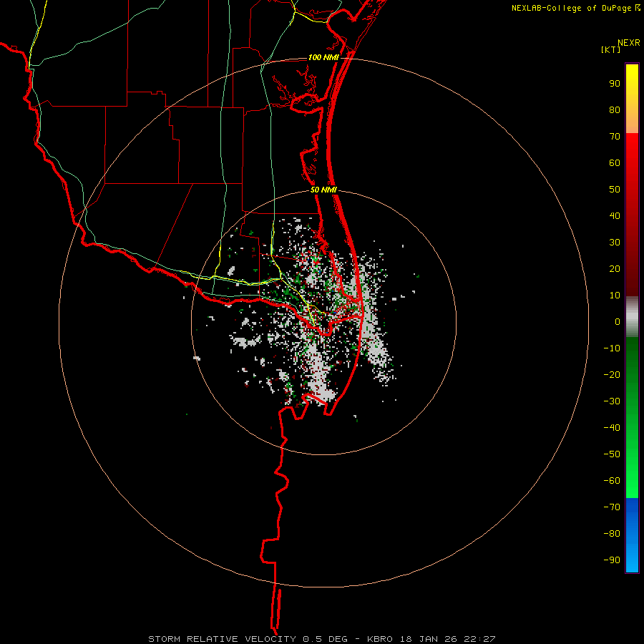
Task: Click the 0 value on the velocity scale
Action: 618,322
